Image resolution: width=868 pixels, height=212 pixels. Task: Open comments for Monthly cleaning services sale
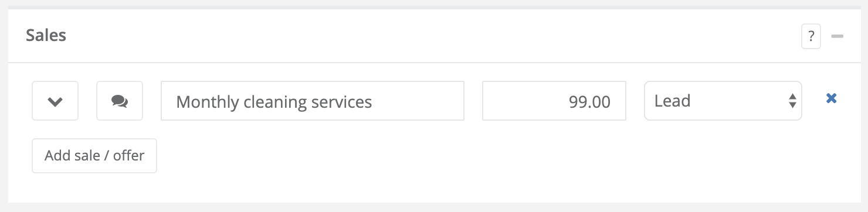click(x=120, y=101)
